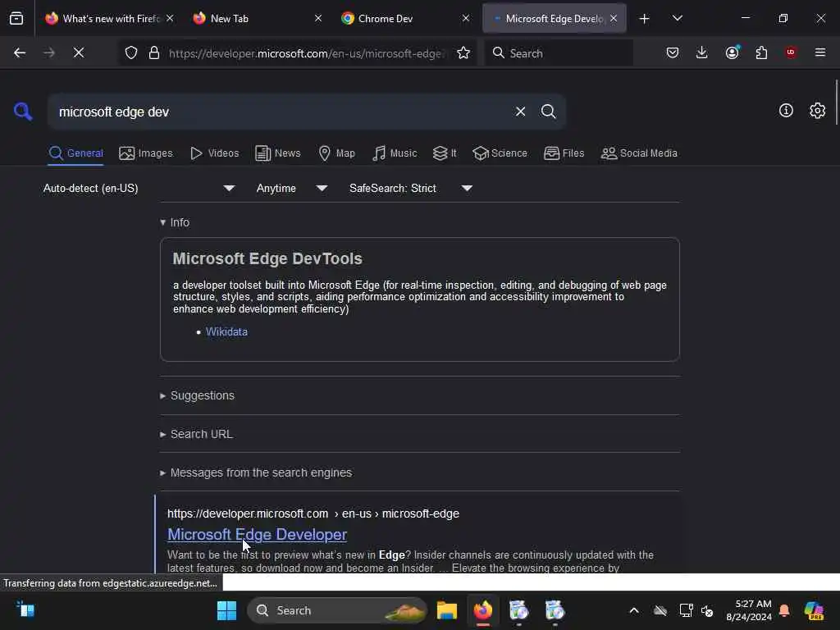
Task: Open the Firefox hamburger application menu
Action: 820,52
